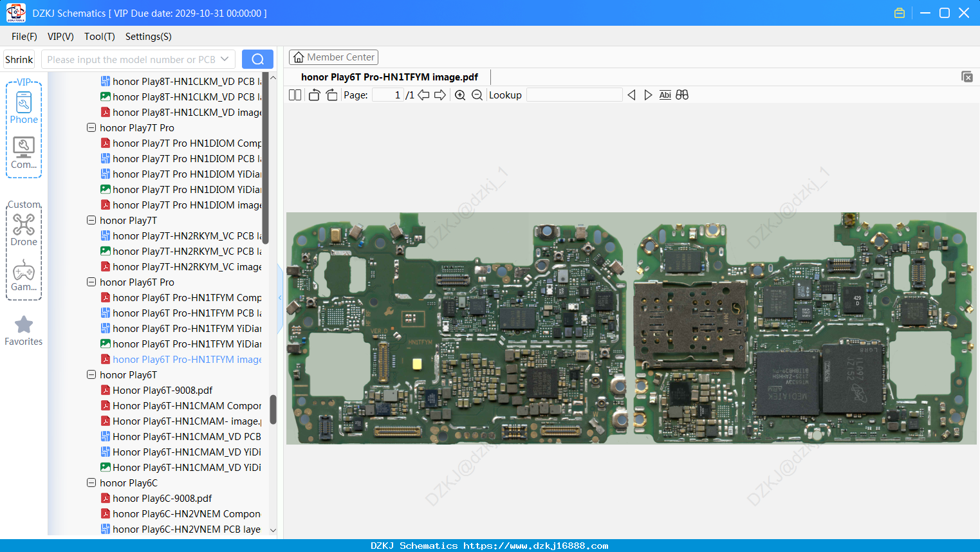Open honor Play6T Pro-HN1TFYM Comp file
980x552 pixels.
pos(181,298)
